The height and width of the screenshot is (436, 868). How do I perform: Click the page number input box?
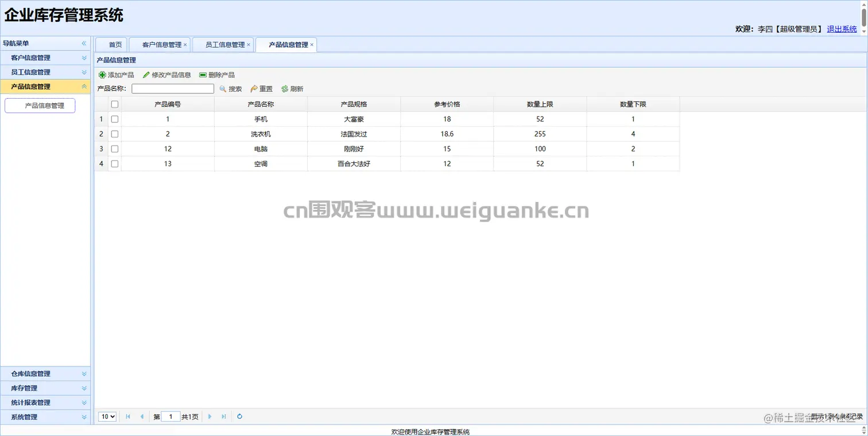coord(170,416)
